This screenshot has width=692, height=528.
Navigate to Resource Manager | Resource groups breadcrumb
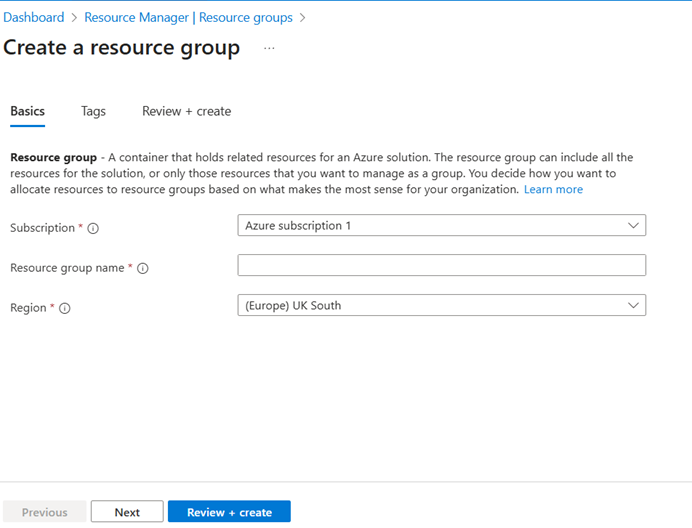pos(188,17)
